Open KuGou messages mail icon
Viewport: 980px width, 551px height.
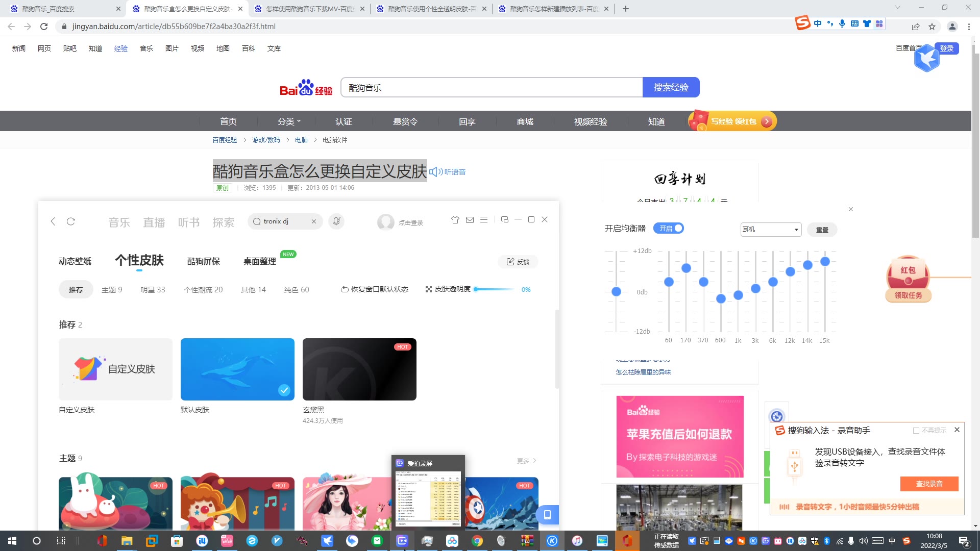click(470, 220)
